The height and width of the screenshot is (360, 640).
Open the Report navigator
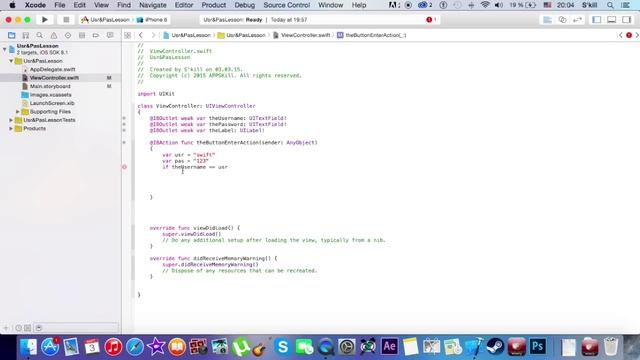pyautogui.click(x=110, y=36)
